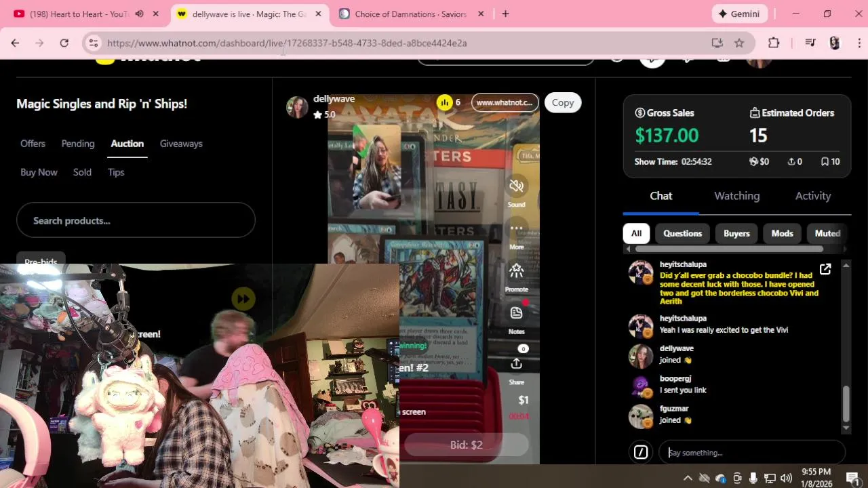Open the Sold tab

click(82, 172)
